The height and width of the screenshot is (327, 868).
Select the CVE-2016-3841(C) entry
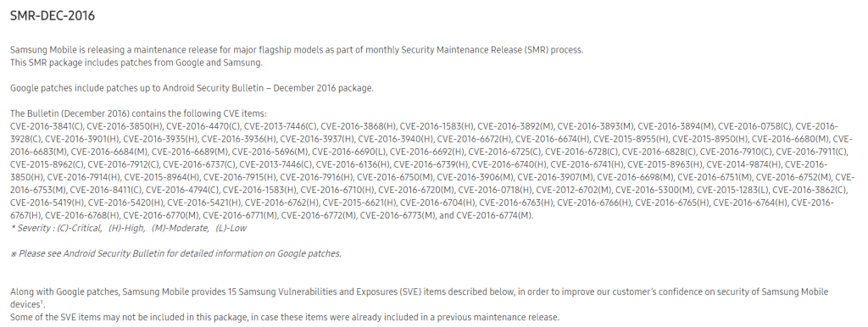click(47, 126)
